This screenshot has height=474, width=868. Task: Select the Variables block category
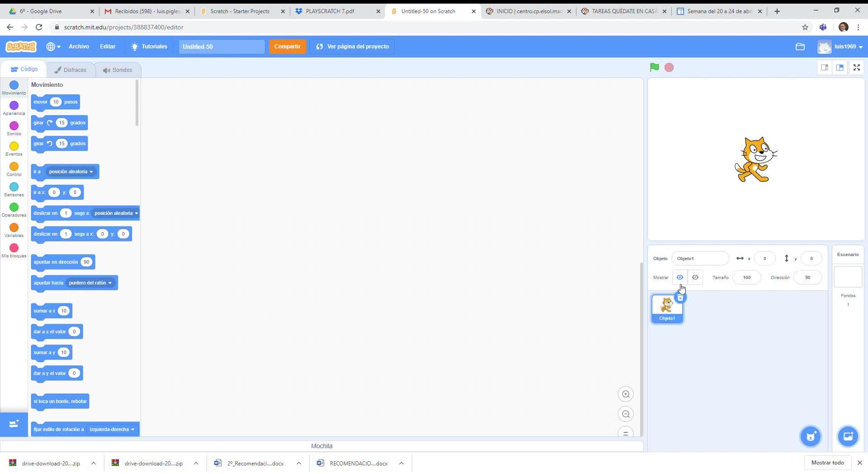[x=14, y=230]
